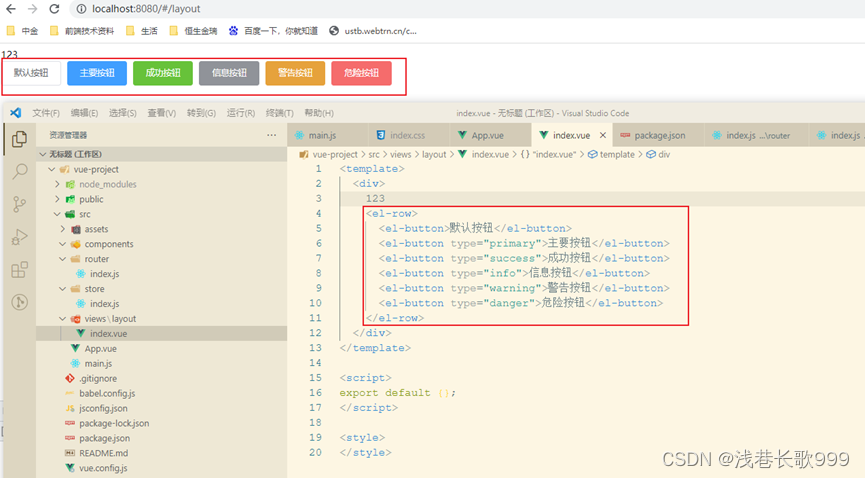Open package-lock.json in file explorer
Screen dimensions: 865x478
[161, 423]
